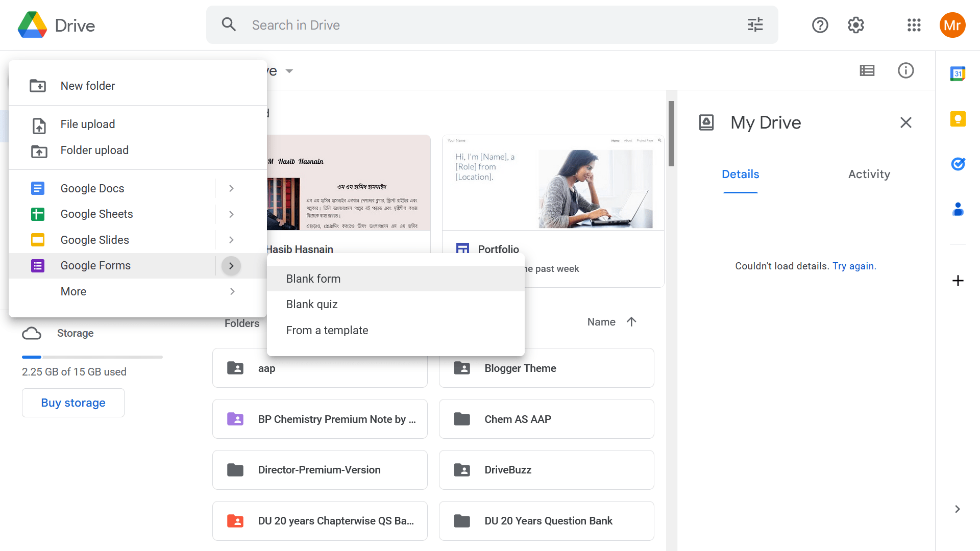
Task: Open the Settings gear icon
Action: [856, 25]
